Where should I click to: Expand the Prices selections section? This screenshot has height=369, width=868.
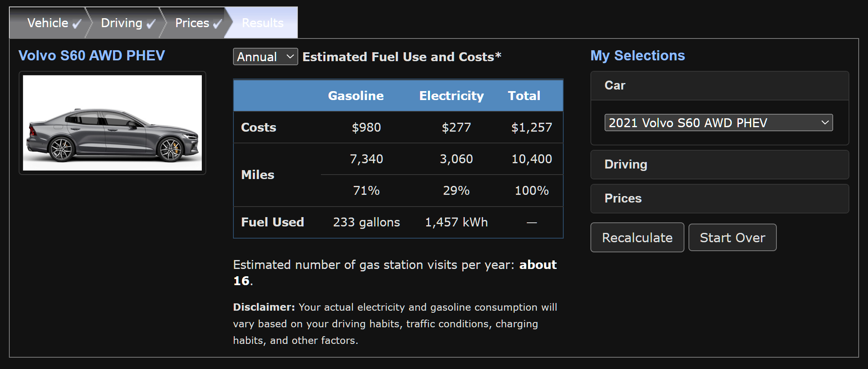pyautogui.click(x=720, y=198)
